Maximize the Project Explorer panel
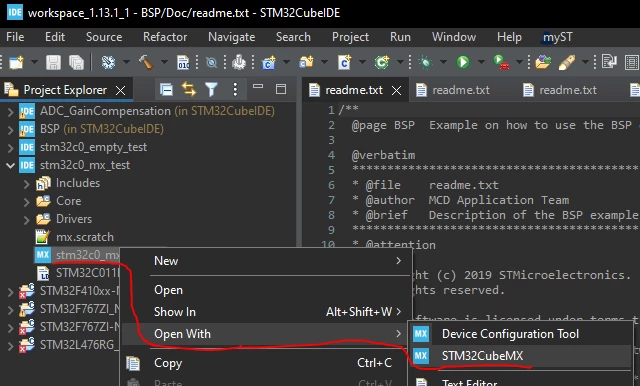Image resolution: width=640 pixels, height=386 pixels. coord(281,89)
